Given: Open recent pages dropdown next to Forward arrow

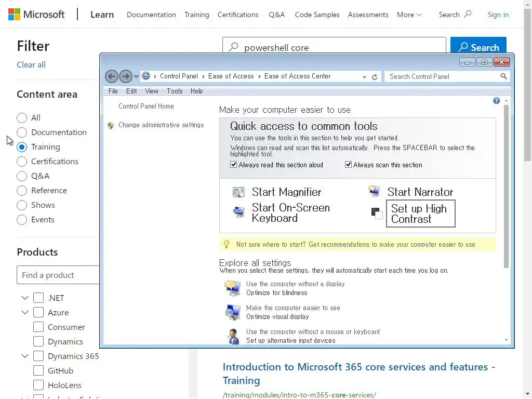Looking at the screenshot, I should click(x=137, y=77).
